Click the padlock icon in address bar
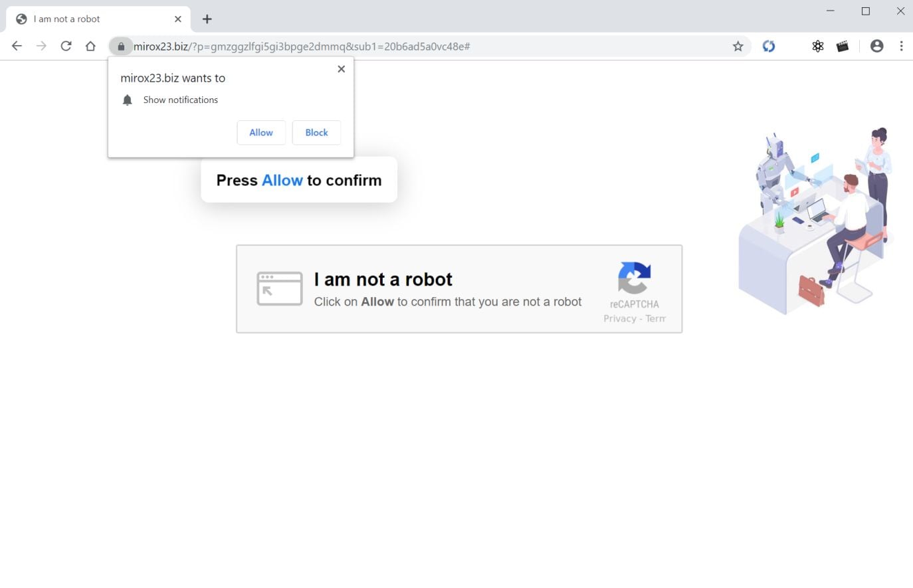 tap(121, 46)
